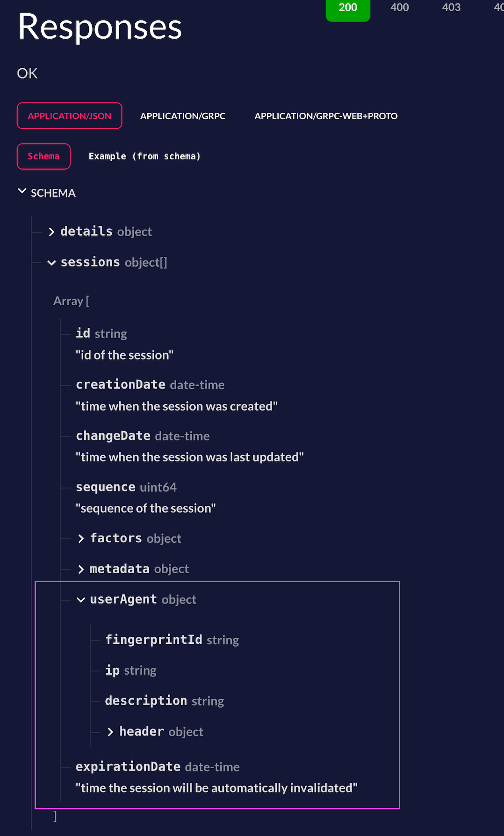Viewport: 504px width, 836px height.
Task: Expand the details object chevron
Action: pyautogui.click(x=51, y=232)
